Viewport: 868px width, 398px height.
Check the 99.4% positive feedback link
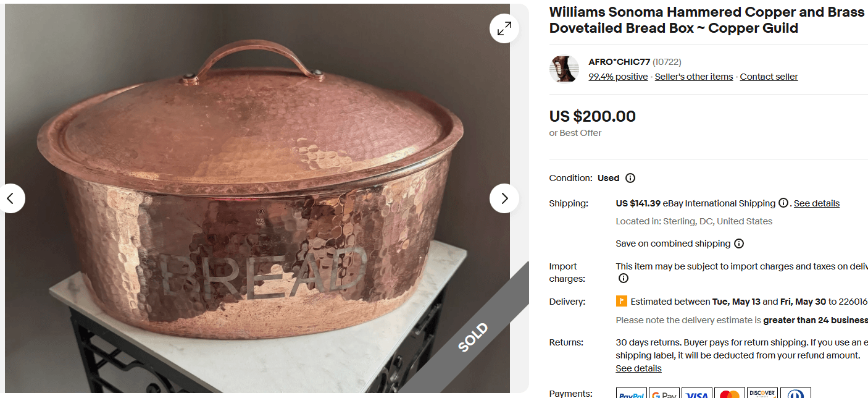[x=618, y=76]
